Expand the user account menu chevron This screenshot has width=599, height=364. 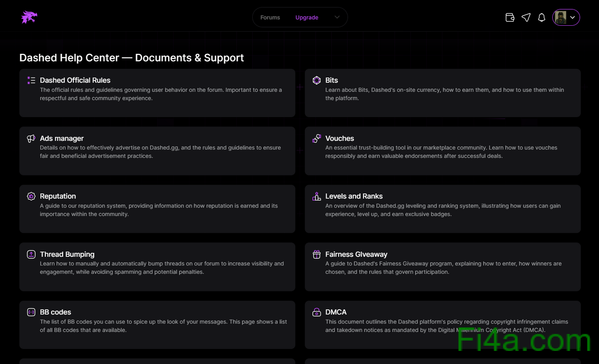click(573, 17)
